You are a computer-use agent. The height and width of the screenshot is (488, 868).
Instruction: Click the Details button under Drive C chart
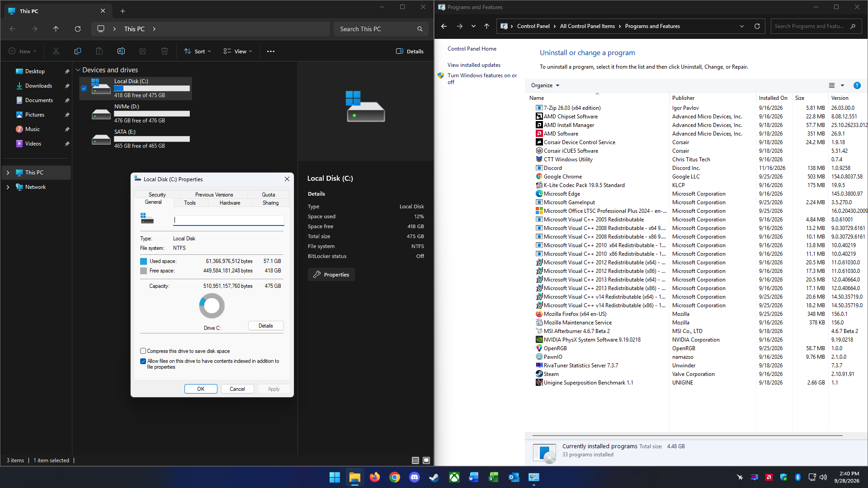[x=266, y=326]
